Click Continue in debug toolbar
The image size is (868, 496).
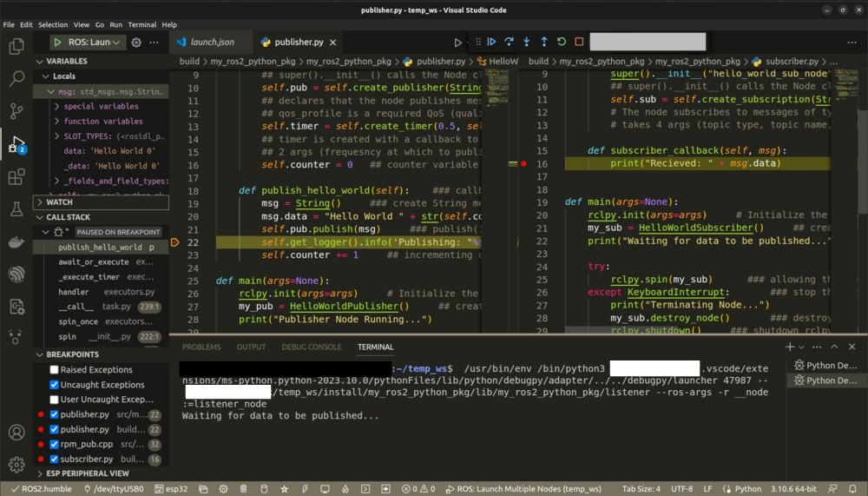(491, 42)
